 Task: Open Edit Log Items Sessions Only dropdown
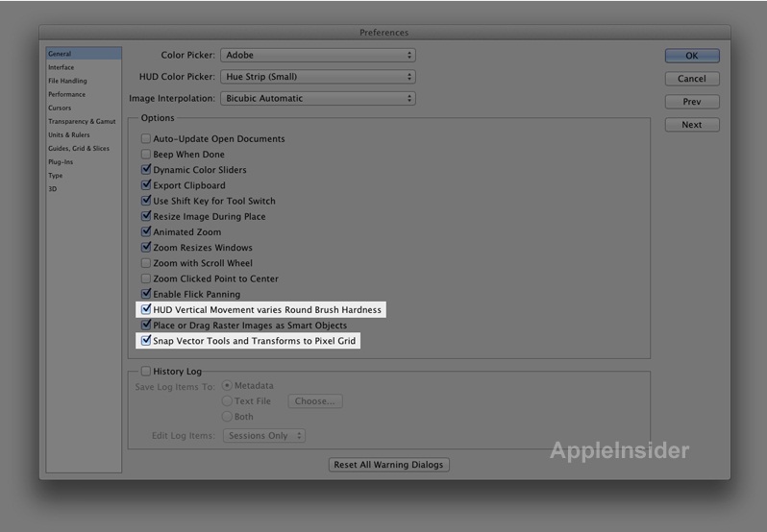[264, 436]
